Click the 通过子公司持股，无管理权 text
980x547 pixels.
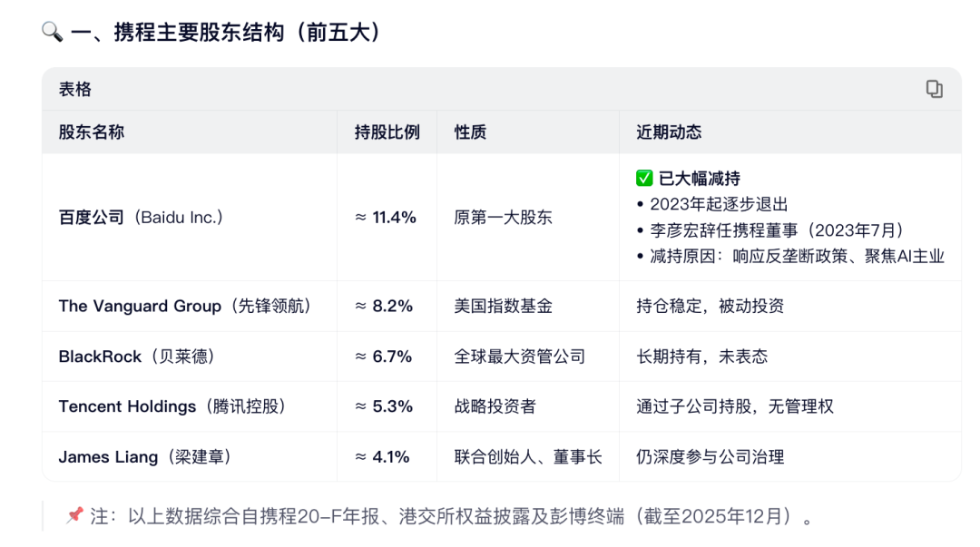(735, 406)
